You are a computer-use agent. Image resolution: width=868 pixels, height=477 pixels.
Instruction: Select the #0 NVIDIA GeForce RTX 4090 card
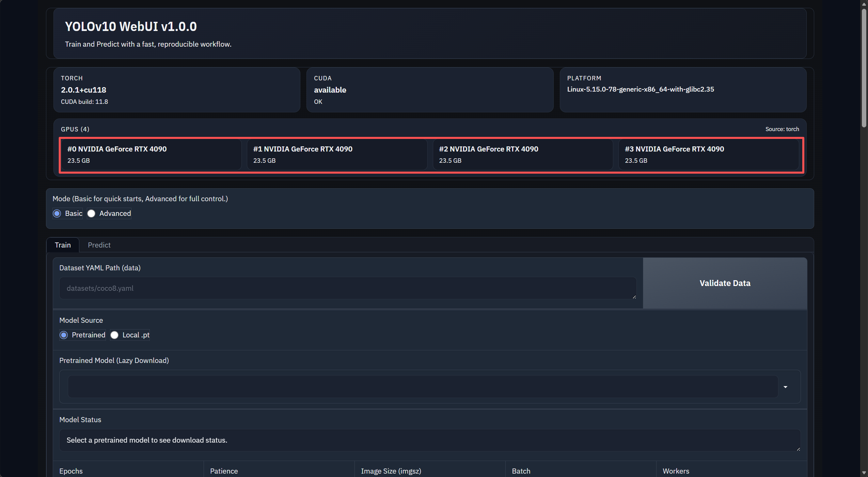tap(151, 155)
